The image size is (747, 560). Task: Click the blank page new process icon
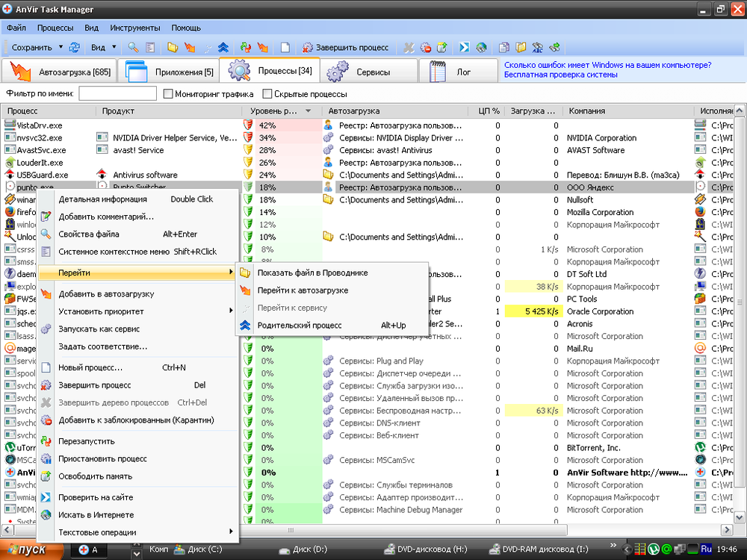pos(285,47)
